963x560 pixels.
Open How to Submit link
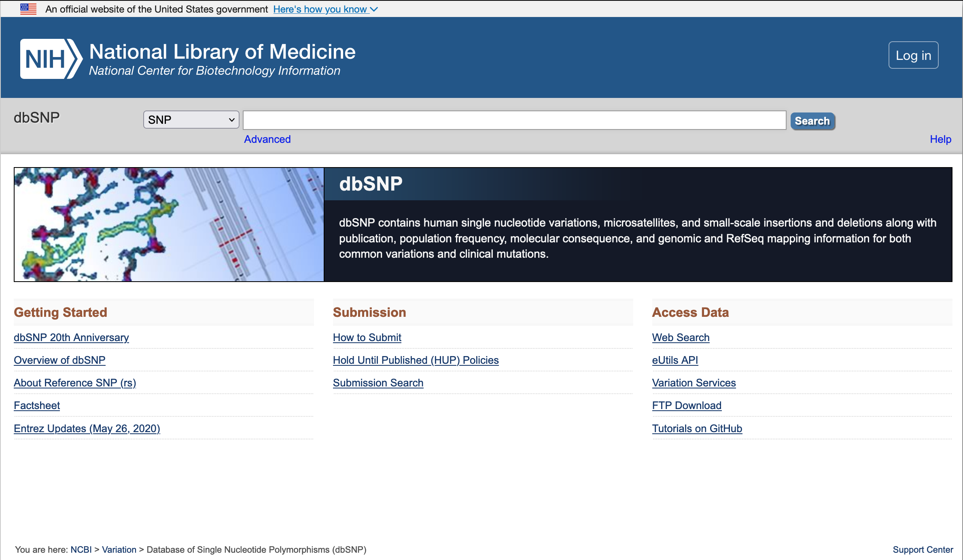(367, 337)
